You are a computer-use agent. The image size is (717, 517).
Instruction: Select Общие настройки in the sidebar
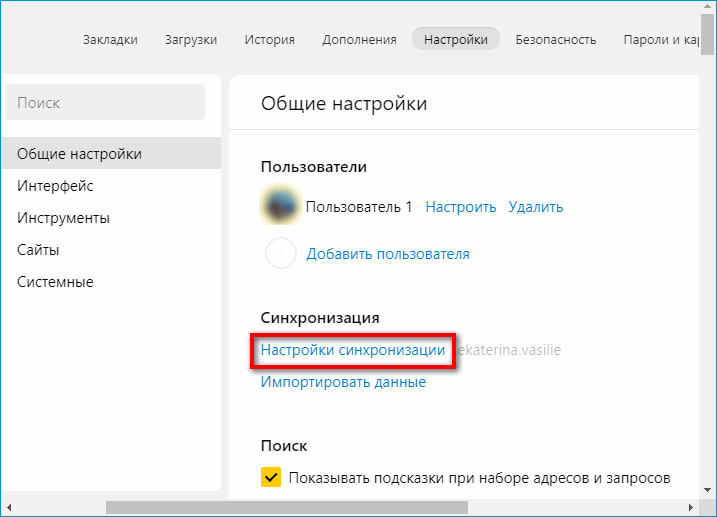79,154
